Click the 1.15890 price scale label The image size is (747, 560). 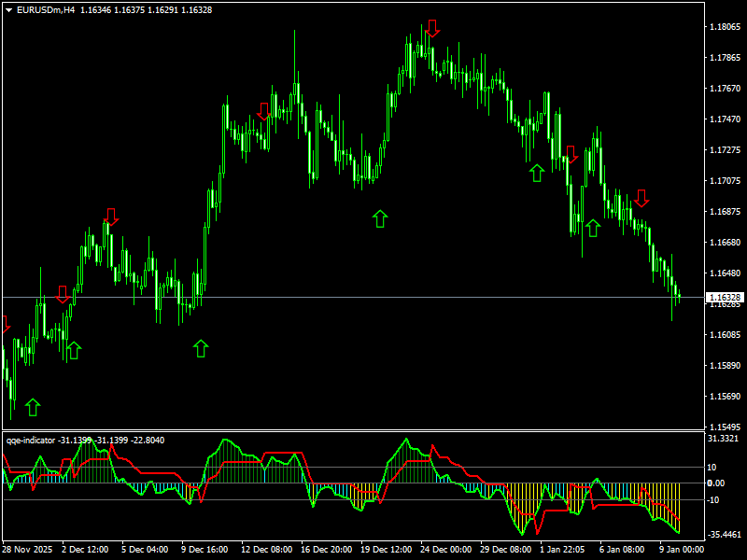[x=726, y=365]
